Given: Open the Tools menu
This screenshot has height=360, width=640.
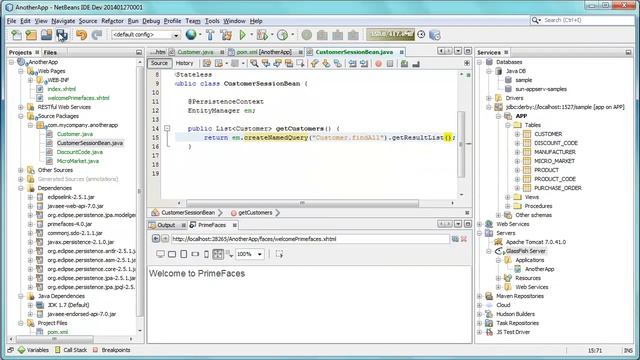Looking at the screenshot, I should pyautogui.click(x=212, y=21).
